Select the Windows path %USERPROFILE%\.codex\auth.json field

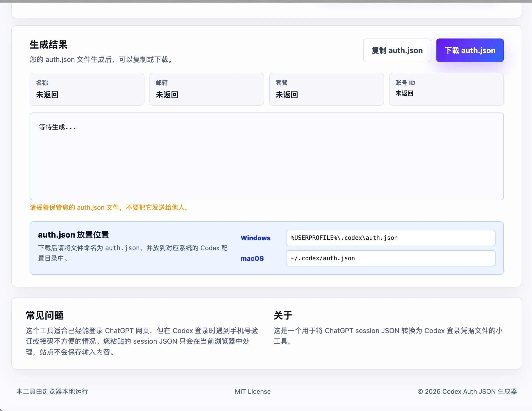click(x=390, y=238)
